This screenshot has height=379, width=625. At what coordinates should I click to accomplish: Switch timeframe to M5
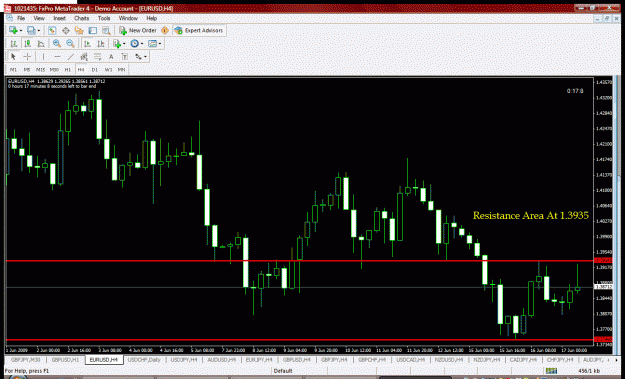coord(27,69)
